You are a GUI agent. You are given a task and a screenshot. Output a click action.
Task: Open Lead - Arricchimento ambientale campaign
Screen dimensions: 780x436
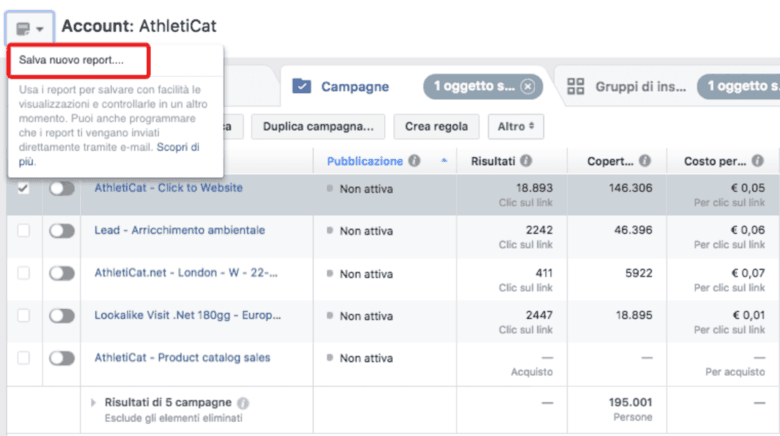click(x=180, y=230)
